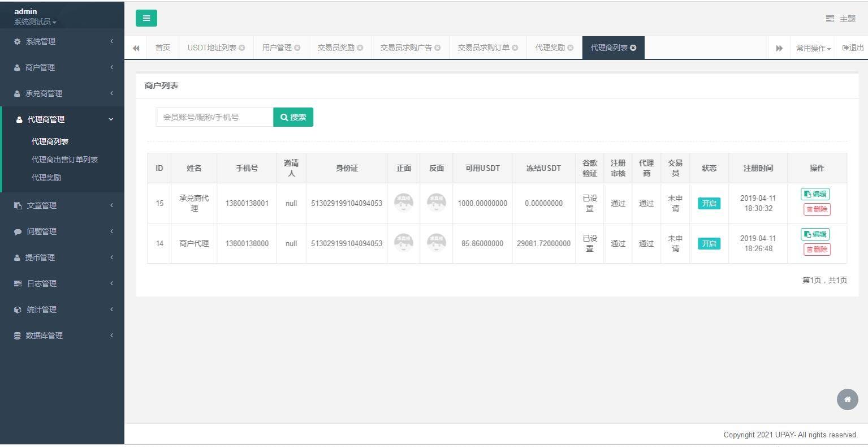Click the green hamburger menu toggle button
The width and height of the screenshot is (868, 447).
point(146,18)
